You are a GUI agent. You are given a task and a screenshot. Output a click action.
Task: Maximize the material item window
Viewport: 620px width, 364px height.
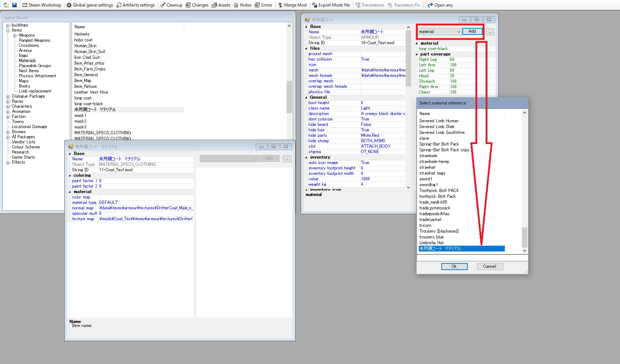(273, 147)
